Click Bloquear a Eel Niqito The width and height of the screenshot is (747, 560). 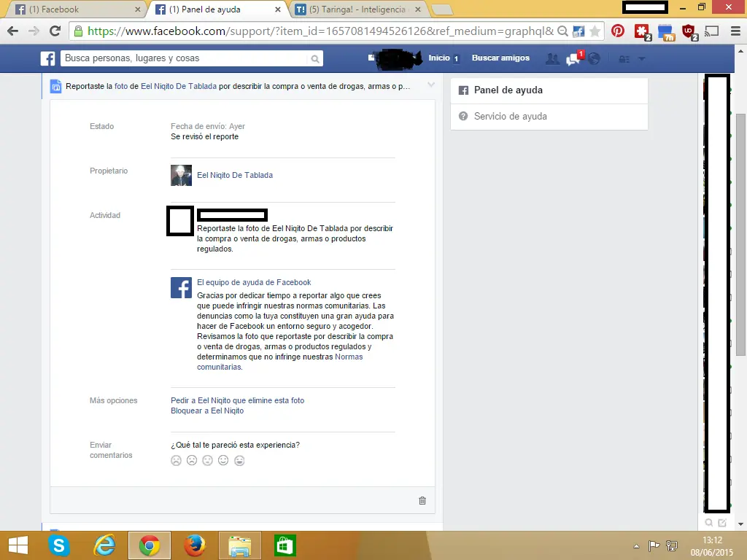[x=207, y=411]
